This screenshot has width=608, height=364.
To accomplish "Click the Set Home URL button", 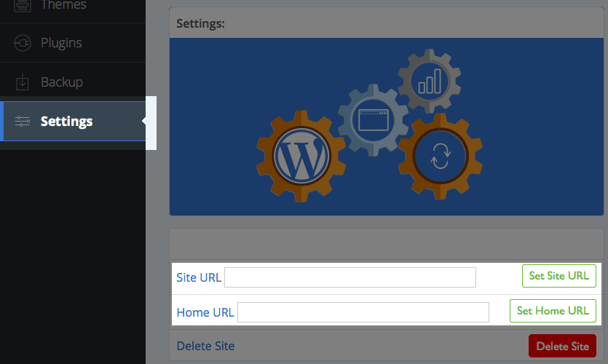I will pos(553,311).
